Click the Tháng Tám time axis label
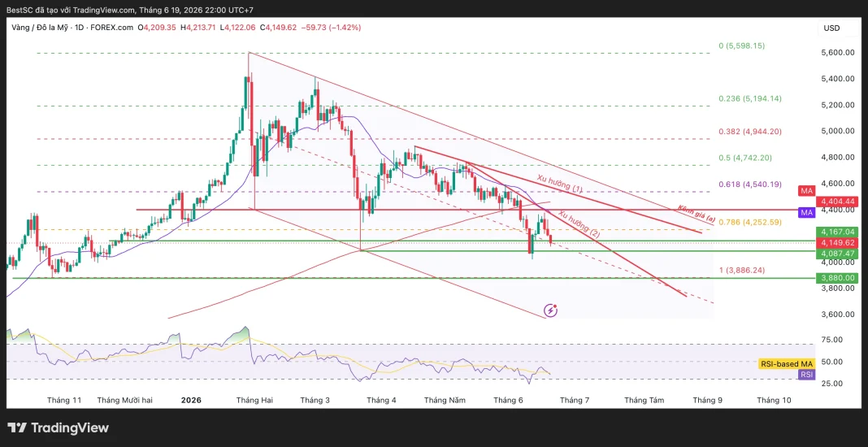868x447 pixels. click(644, 400)
